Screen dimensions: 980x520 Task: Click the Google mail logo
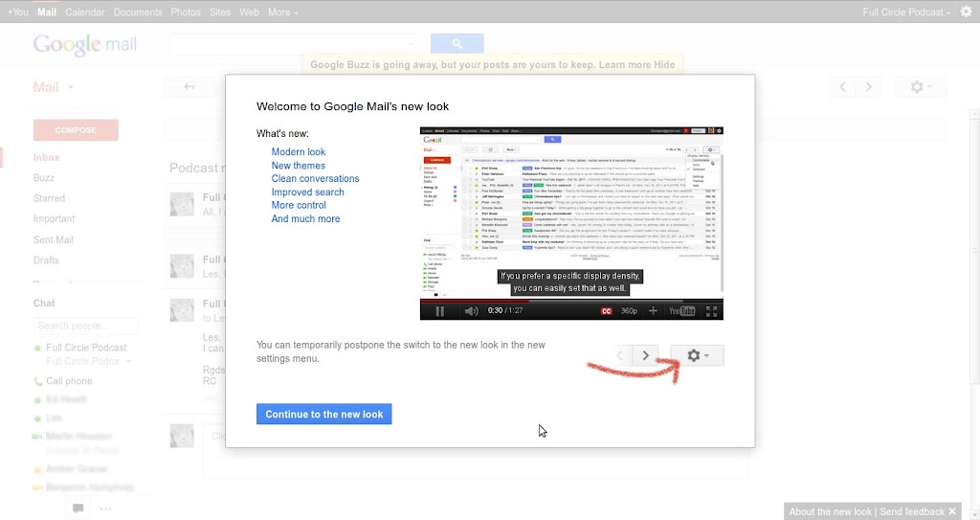85,44
